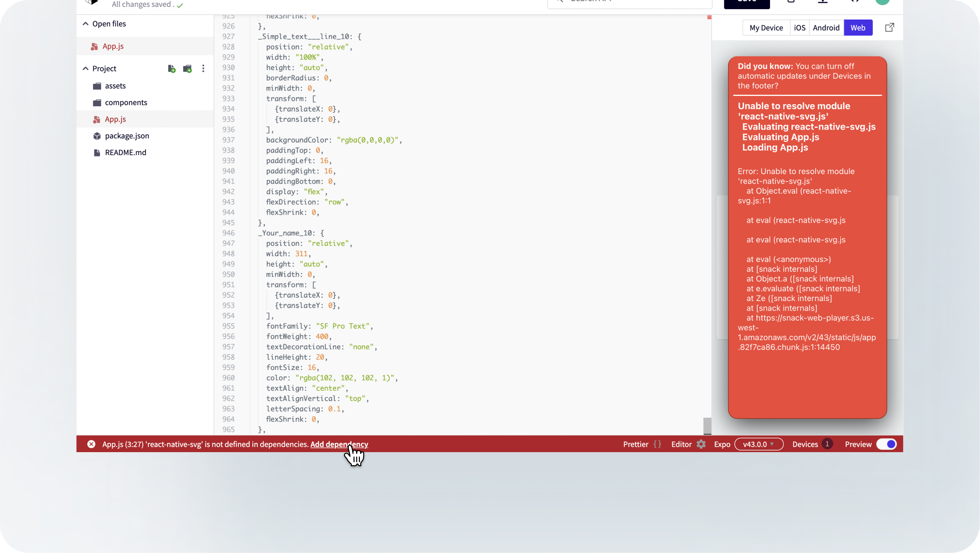The image size is (980, 553).
Task: Open README.md in the project tree
Action: [125, 153]
